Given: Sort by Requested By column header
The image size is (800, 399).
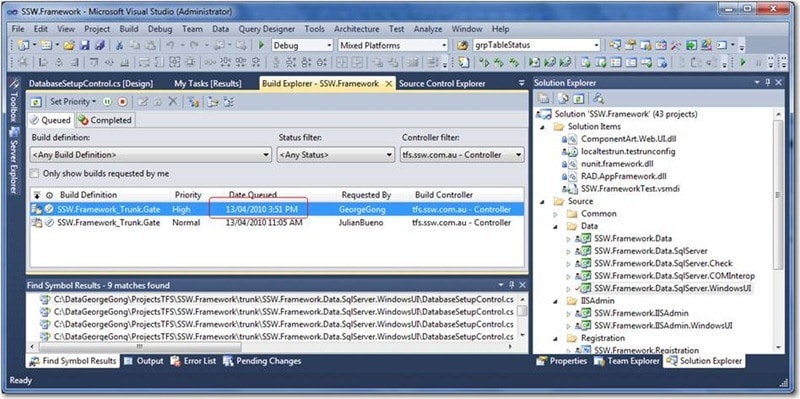Looking at the screenshot, I should 366,195.
